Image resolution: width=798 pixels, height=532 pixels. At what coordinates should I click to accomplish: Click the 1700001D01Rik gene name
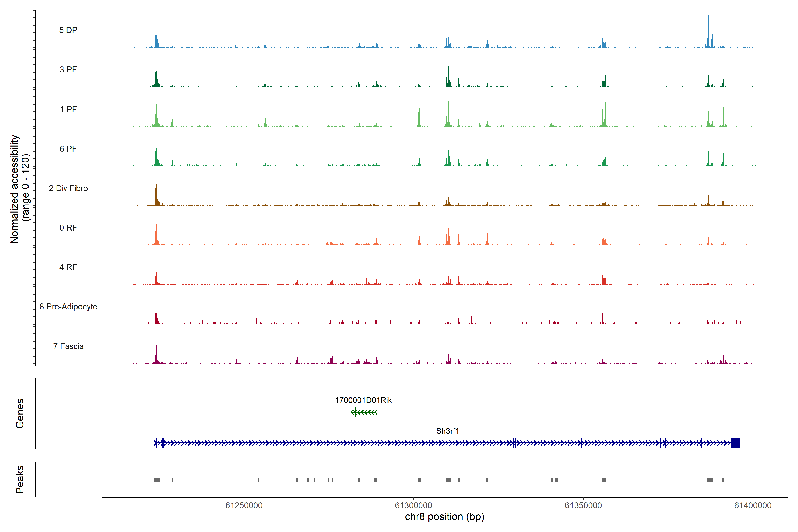click(x=363, y=400)
